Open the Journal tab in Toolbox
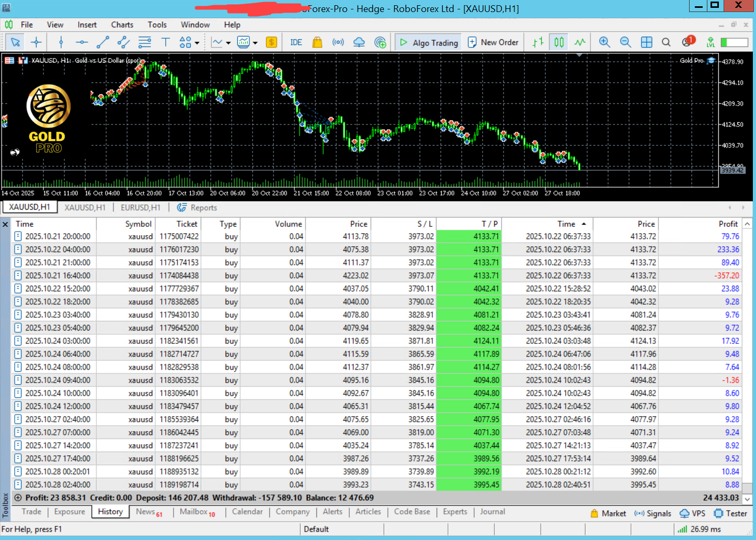Viewport: 756px width, 540px height. 492,512
